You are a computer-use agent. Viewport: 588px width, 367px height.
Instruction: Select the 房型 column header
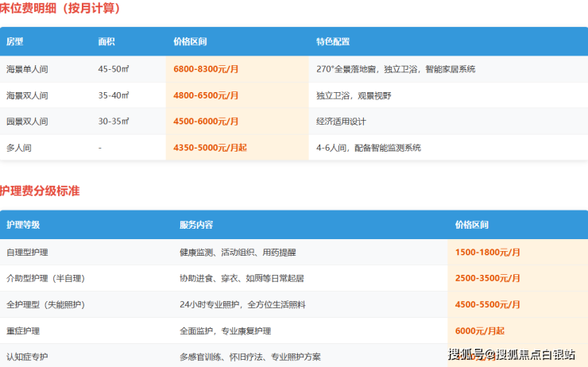pyautogui.click(x=14, y=42)
